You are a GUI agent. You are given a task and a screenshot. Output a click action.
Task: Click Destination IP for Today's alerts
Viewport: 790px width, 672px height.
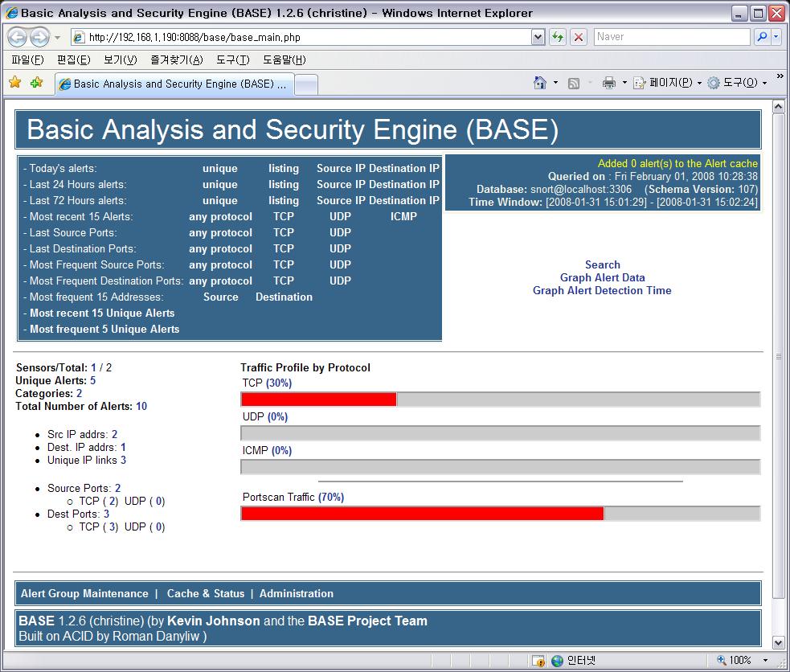coord(404,168)
